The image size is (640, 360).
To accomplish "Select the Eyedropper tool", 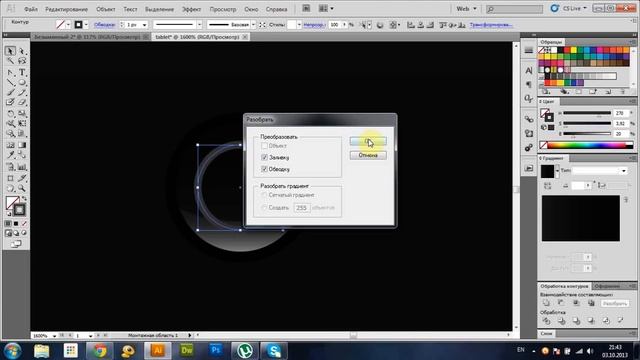I will pos(10,155).
